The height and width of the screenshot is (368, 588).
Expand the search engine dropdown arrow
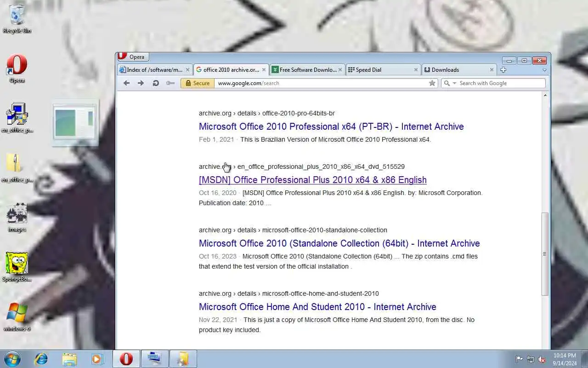tap(454, 83)
